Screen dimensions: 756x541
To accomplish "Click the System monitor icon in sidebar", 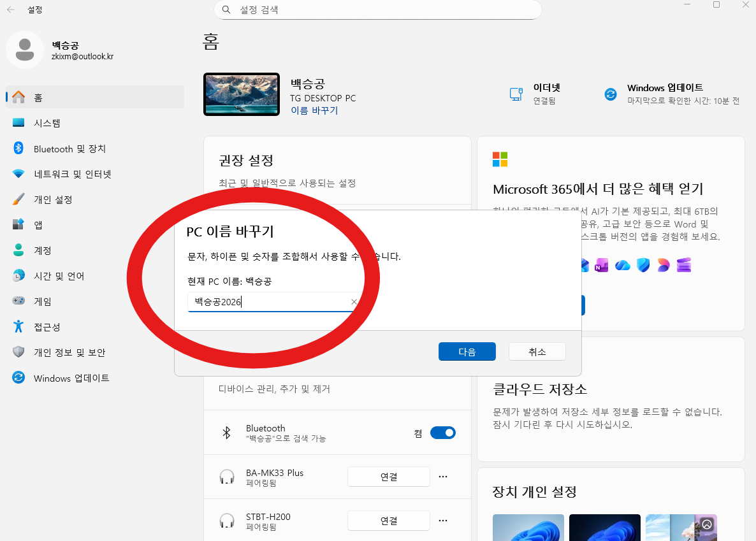I will pos(18,123).
